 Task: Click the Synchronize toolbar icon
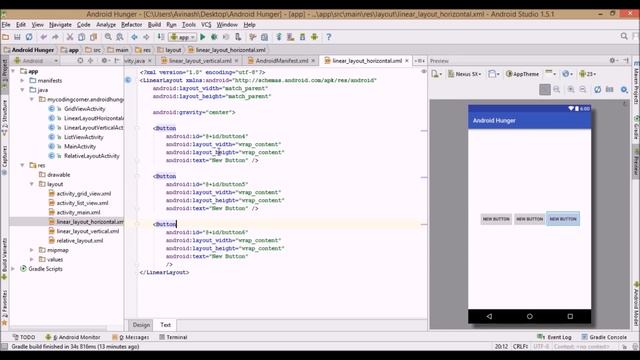(29, 37)
